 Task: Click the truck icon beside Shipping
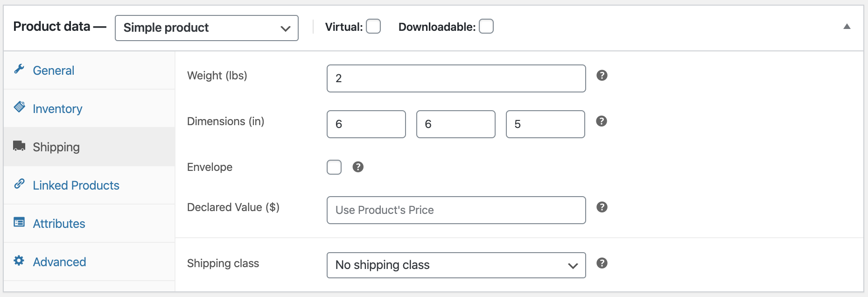coord(19,146)
